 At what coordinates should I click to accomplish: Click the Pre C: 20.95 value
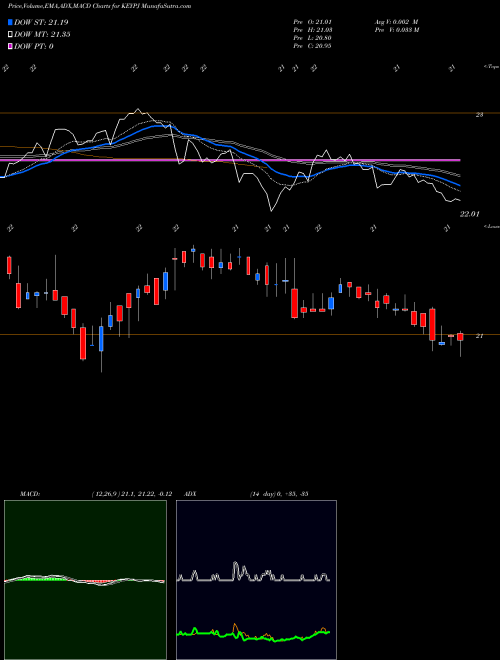(x=312, y=46)
